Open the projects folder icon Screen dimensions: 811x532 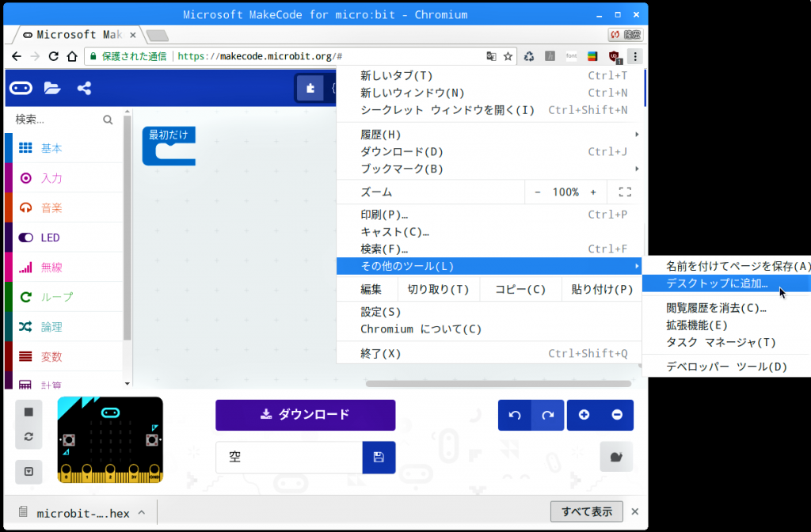[x=52, y=89]
